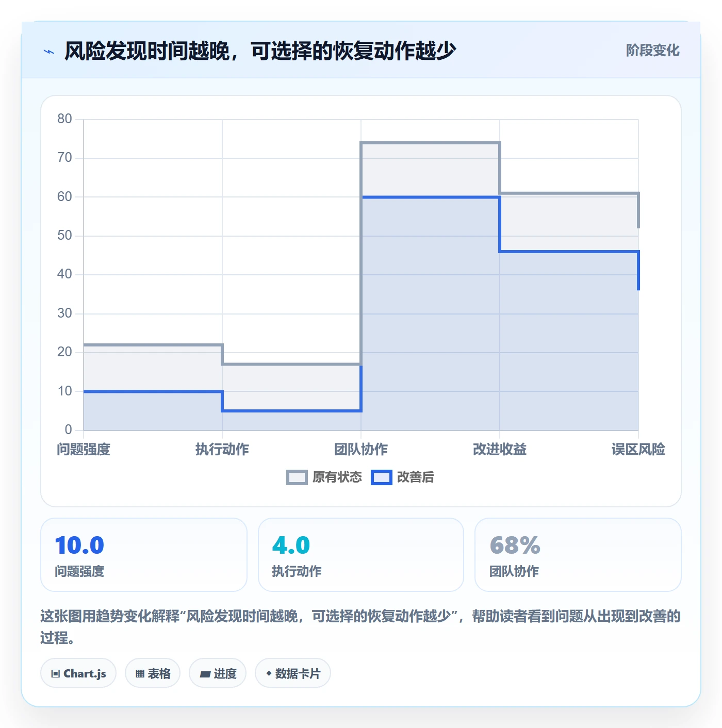Click the 0 y-axis value
Screen dimensions: 722x728
68,430
